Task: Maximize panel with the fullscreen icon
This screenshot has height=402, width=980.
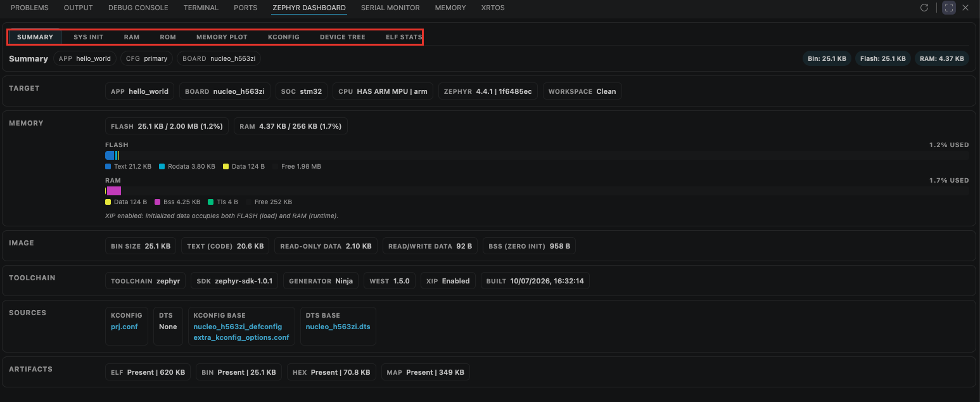Action: tap(948, 8)
